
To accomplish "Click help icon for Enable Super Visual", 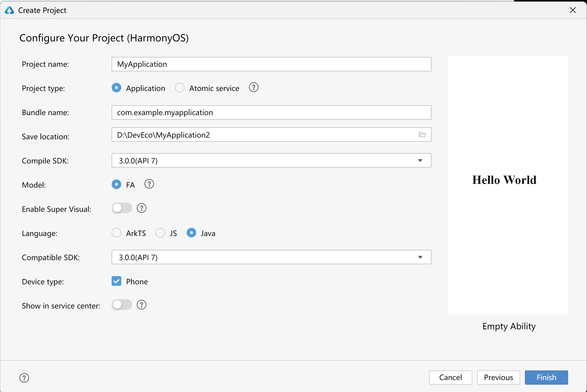I will coord(141,208).
